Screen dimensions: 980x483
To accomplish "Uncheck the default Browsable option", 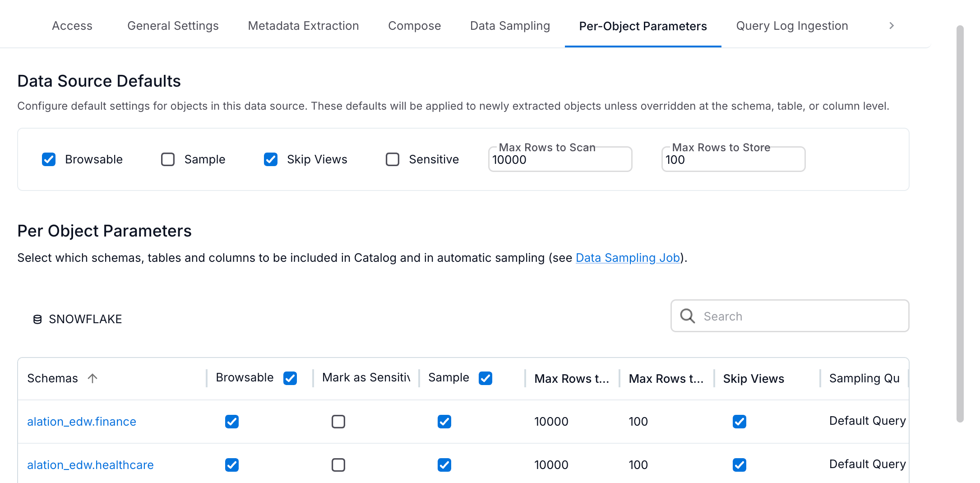I will [x=48, y=159].
